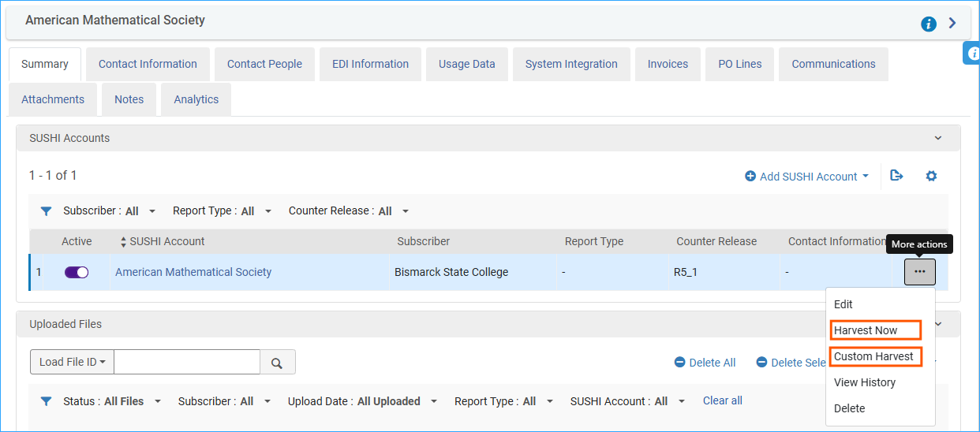The image size is (980, 432).
Task: Open the Counter Release filter dropdown
Action: pyautogui.click(x=349, y=211)
